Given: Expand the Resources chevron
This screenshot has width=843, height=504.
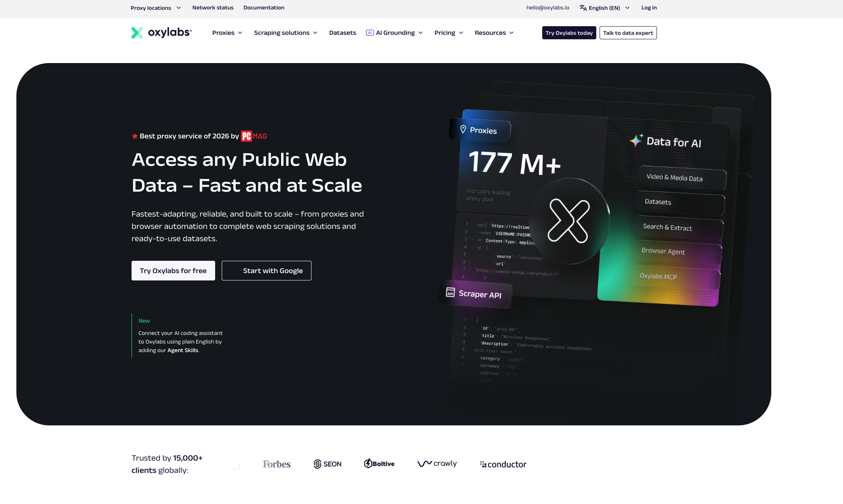Looking at the screenshot, I should 511,33.
